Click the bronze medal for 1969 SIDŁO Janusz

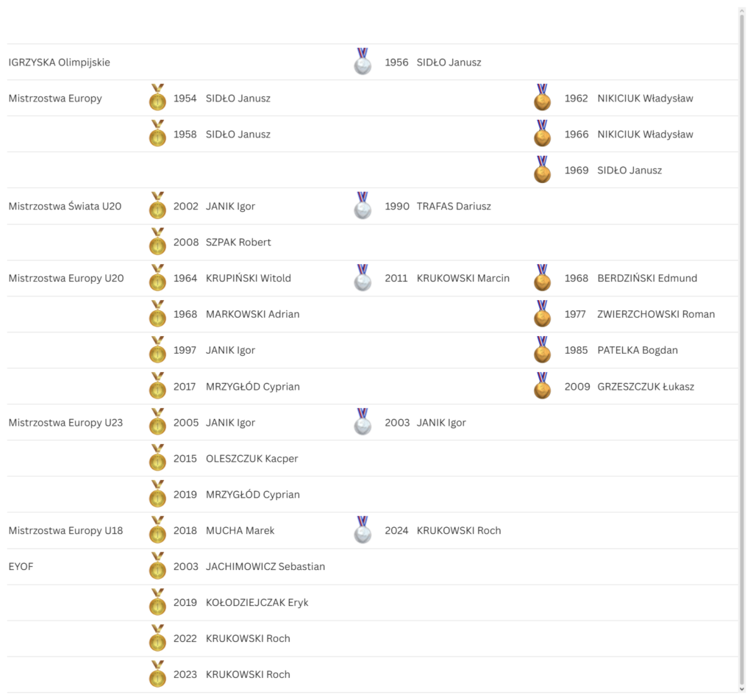tap(542, 170)
